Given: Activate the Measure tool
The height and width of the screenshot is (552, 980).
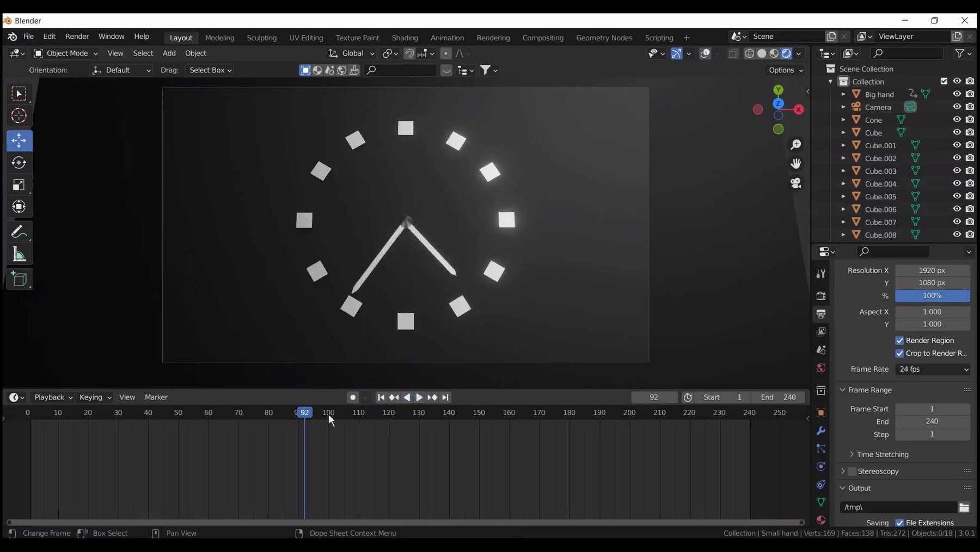Looking at the screenshot, I should (x=19, y=255).
